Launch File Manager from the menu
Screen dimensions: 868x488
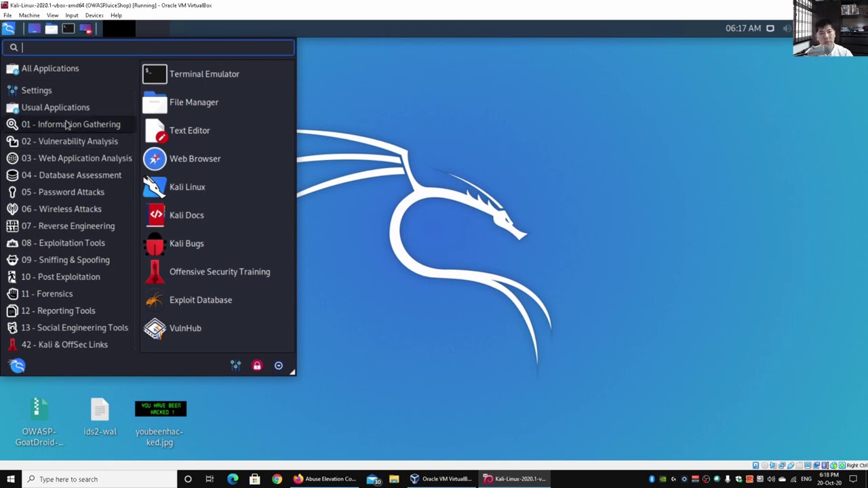(217, 102)
